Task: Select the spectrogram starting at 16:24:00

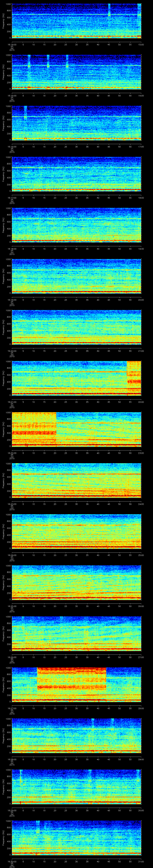Action: 77,531
